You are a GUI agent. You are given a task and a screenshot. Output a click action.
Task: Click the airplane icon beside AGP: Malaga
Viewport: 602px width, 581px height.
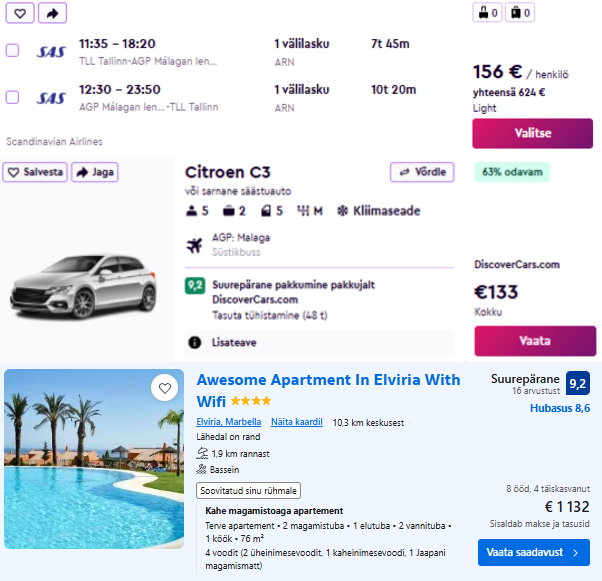coord(194,243)
